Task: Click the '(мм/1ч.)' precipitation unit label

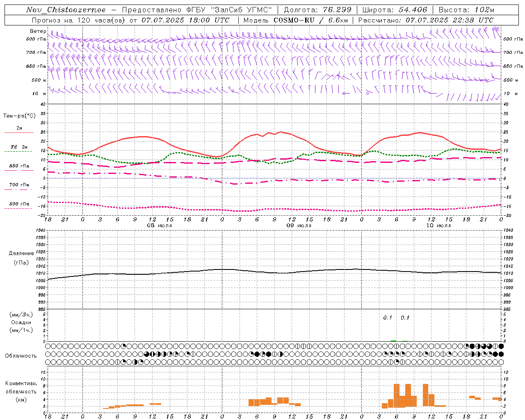Action: (21, 330)
